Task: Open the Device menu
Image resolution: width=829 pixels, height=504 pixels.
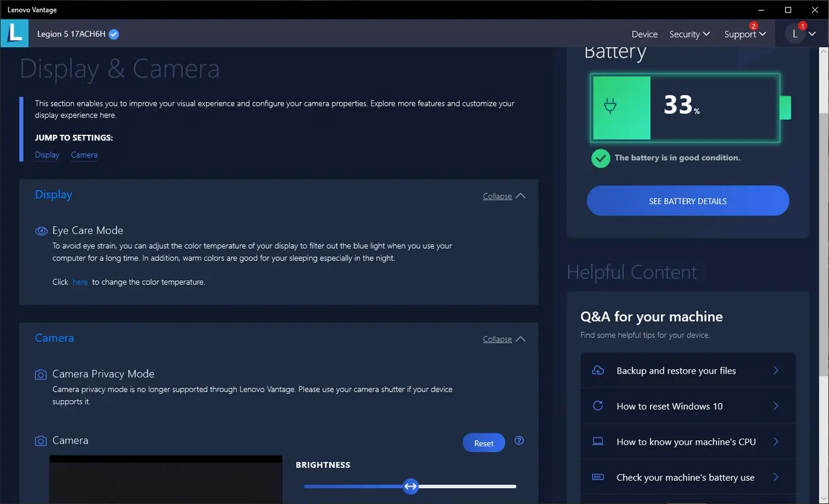Action: (x=644, y=34)
